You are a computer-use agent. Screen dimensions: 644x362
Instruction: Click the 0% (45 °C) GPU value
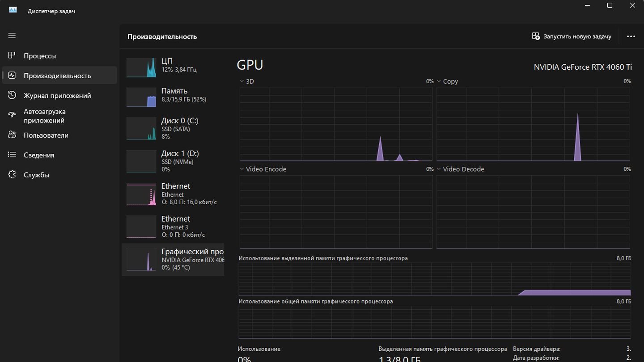click(x=176, y=267)
